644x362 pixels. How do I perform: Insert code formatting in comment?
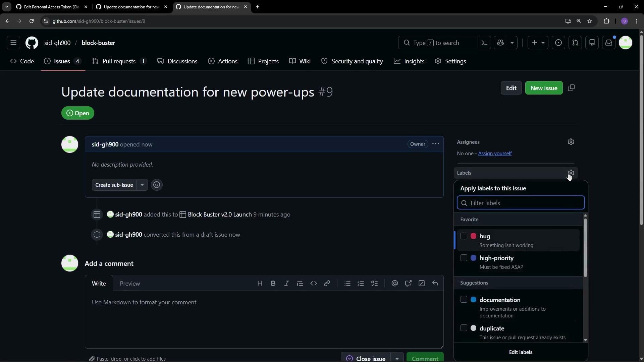pos(314,284)
